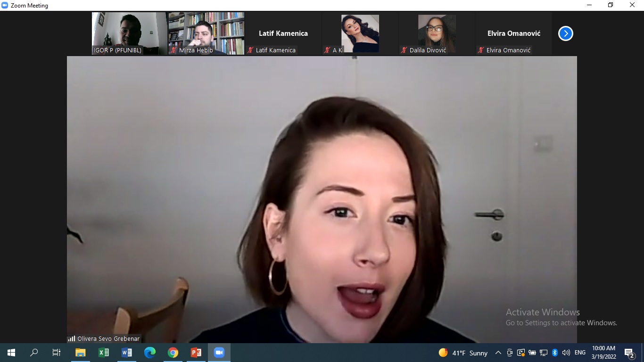
Task: Open the Windows Start menu
Action: [x=11, y=353]
